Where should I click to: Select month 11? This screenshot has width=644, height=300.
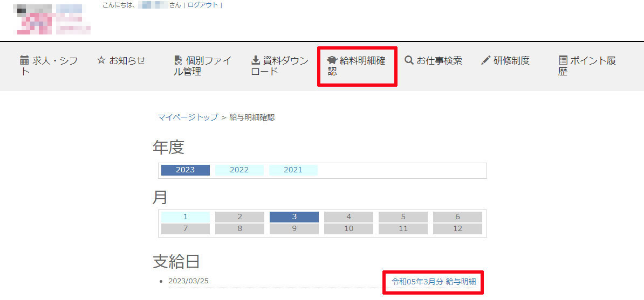click(x=403, y=229)
